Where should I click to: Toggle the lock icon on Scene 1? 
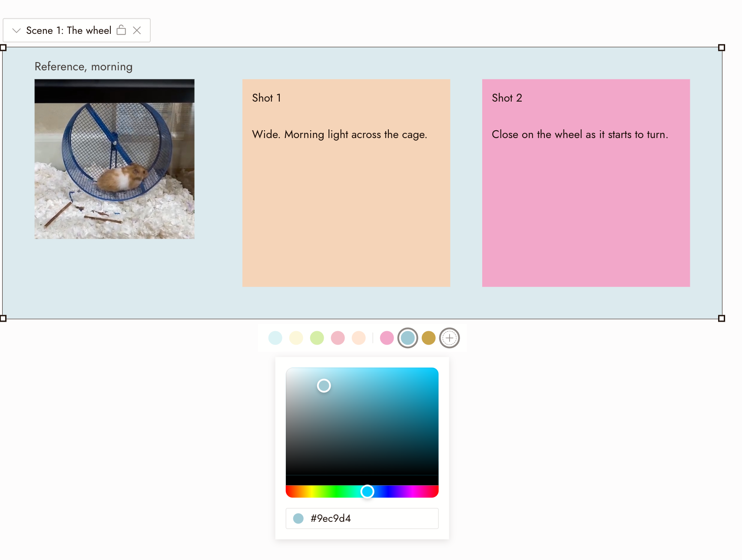pyautogui.click(x=121, y=30)
